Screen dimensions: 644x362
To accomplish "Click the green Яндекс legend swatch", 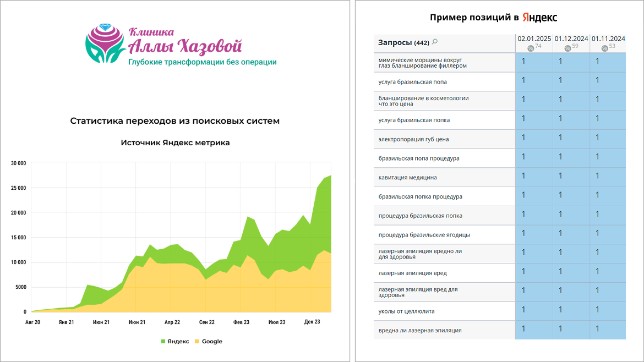I will 163,342.
